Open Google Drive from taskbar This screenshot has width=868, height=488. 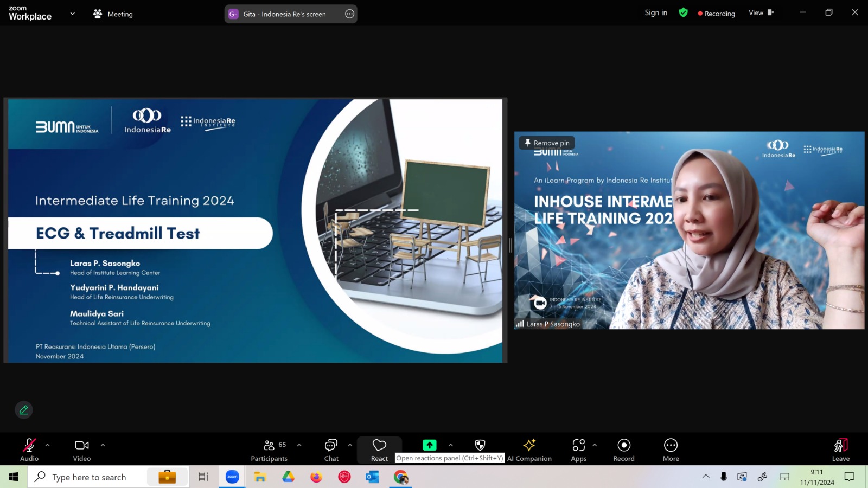pyautogui.click(x=288, y=477)
